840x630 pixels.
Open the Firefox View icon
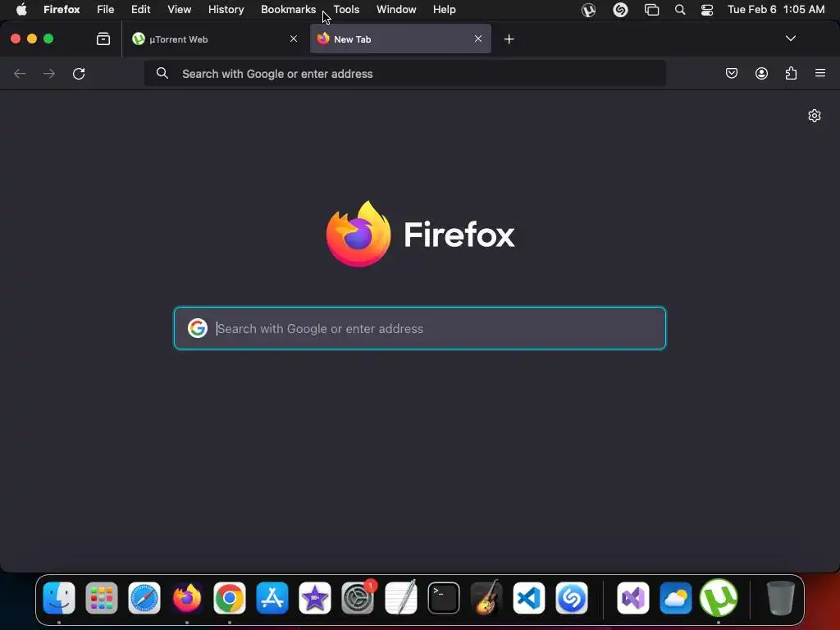(x=103, y=39)
